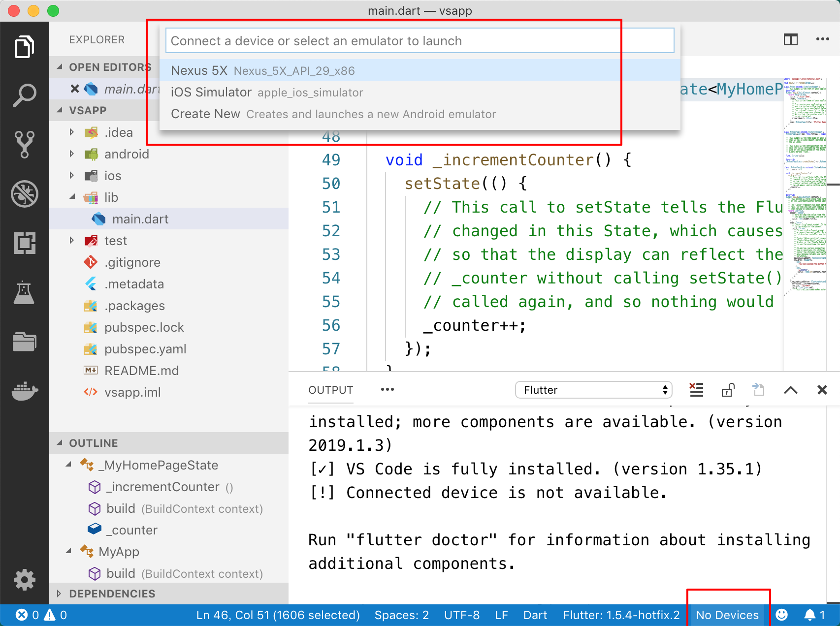This screenshot has height=626, width=840.
Task: Click line 56 _counter++ in editor
Action: [475, 325]
